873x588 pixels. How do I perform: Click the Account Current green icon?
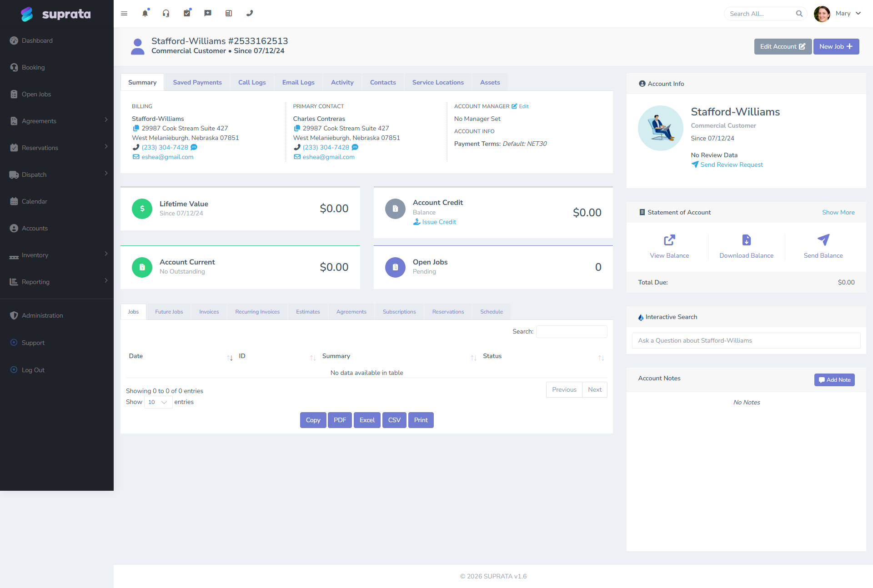(x=142, y=267)
